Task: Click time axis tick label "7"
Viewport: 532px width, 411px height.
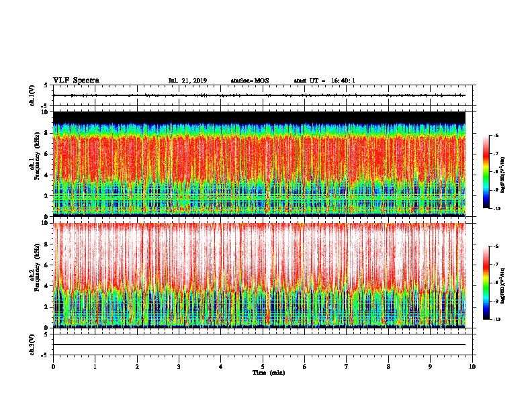Action: 347,367
